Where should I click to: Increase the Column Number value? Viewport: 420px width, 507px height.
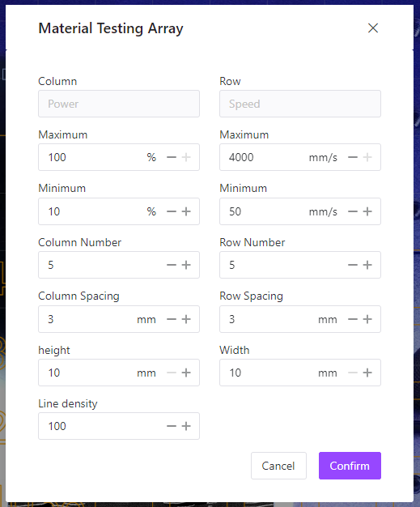[x=186, y=265]
